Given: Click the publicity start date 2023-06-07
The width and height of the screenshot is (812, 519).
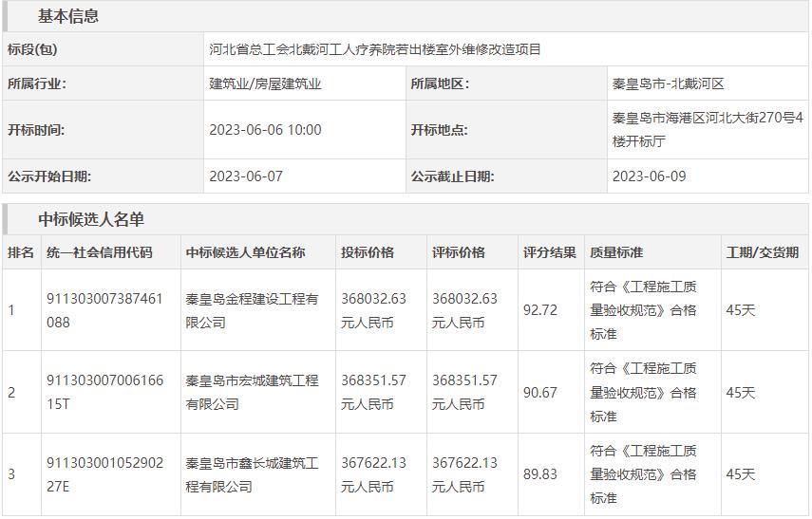Looking at the screenshot, I should tap(246, 176).
